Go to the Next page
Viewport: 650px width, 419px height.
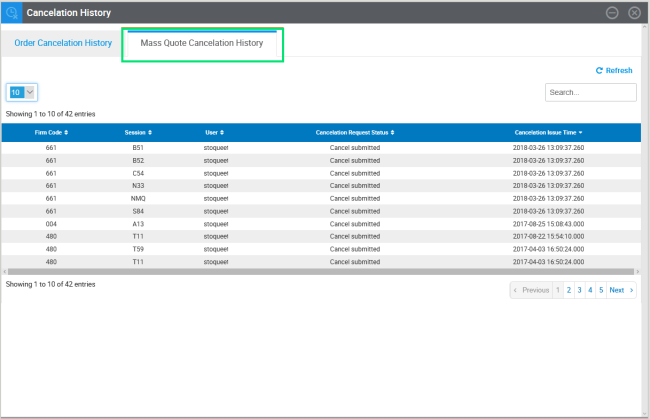pos(621,290)
